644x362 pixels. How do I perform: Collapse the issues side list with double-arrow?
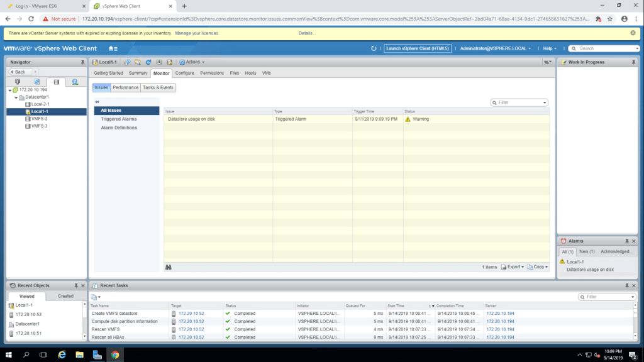pyautogui.click(x=97, y=102)
